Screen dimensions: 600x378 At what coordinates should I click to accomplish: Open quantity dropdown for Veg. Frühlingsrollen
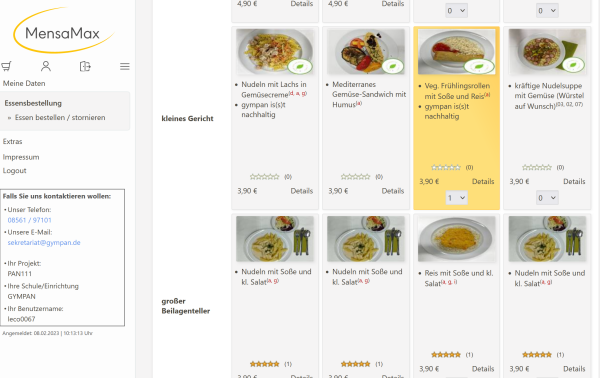click(x=456, y=198)
